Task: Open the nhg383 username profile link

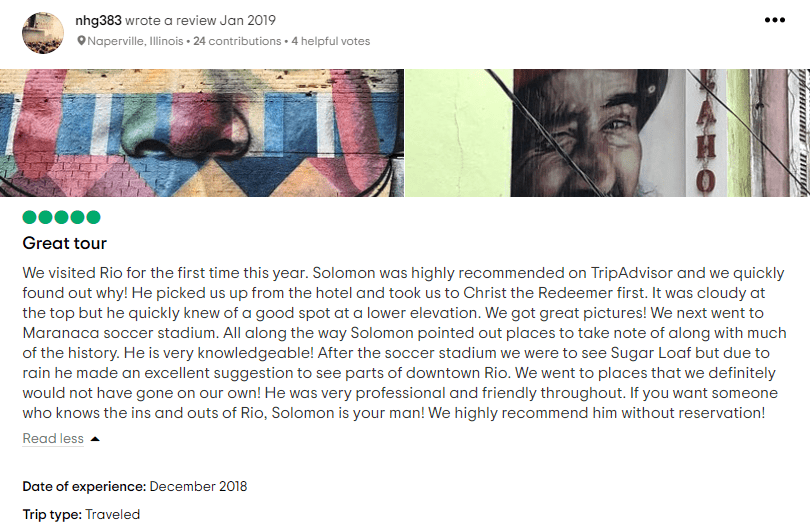Action: 98,20
